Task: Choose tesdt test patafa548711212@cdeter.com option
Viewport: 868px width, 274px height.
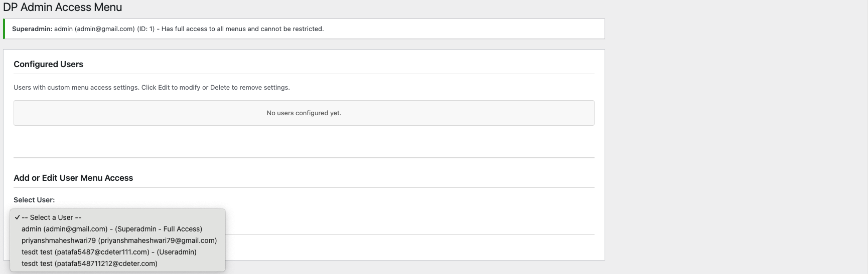Action: (89, 263)
